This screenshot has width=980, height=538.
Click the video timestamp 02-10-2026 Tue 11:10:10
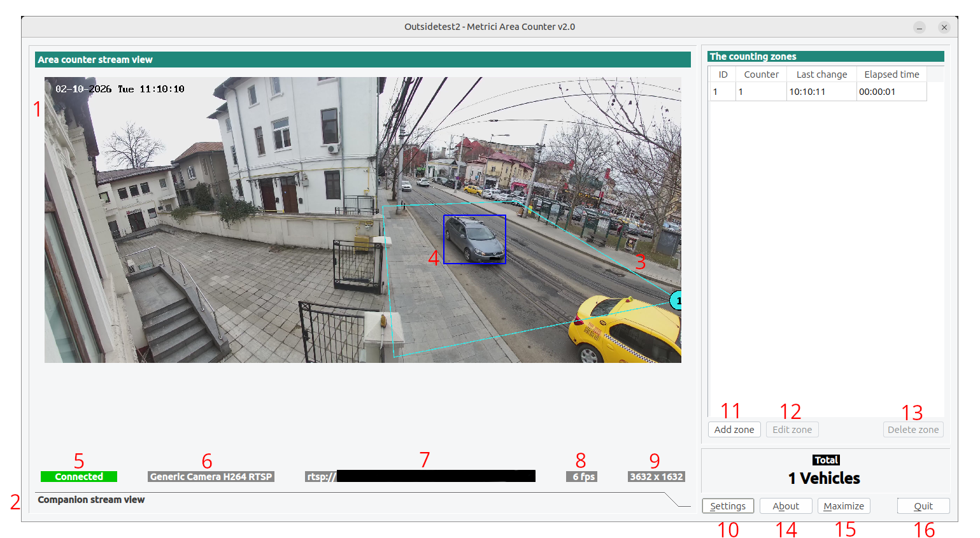tap(120, 89)
